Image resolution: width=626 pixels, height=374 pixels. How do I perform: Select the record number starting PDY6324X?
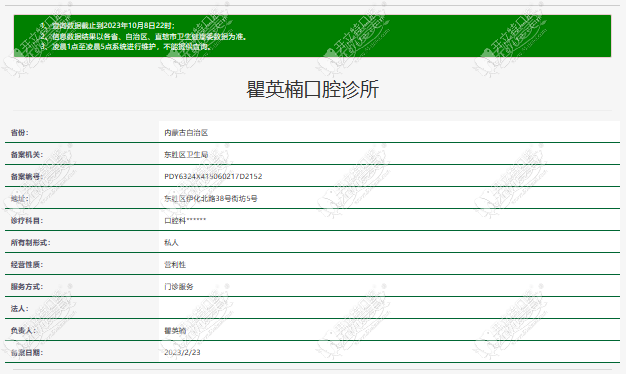tap(213, 176)
